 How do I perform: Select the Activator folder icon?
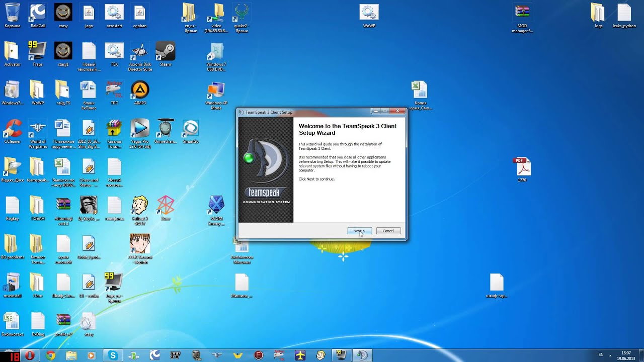[12, 54]
